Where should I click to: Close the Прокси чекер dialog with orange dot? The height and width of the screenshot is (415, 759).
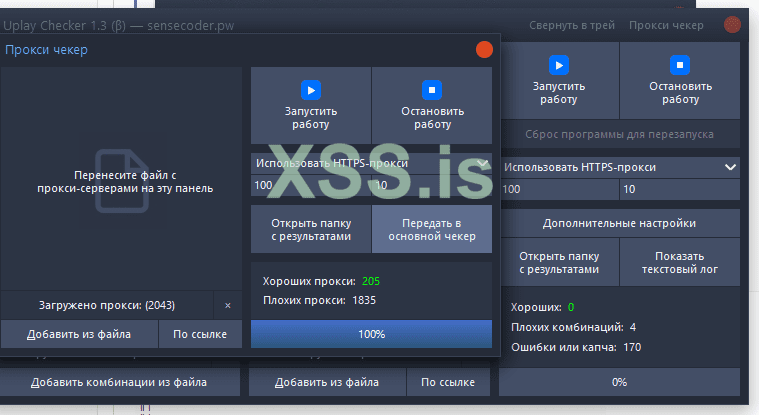[x=484, y=49]
